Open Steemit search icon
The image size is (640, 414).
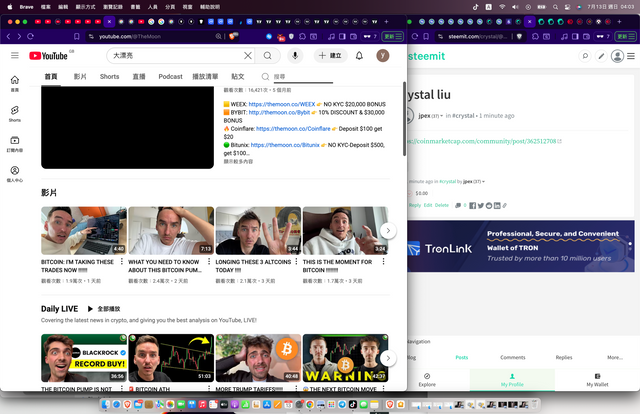pos(585,56)
